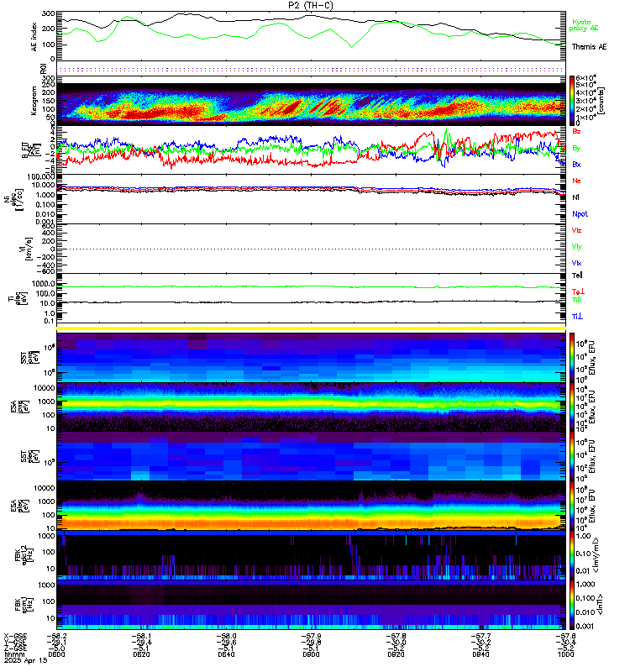Select the red "Bz" legend label

click(x=576, y=131)
